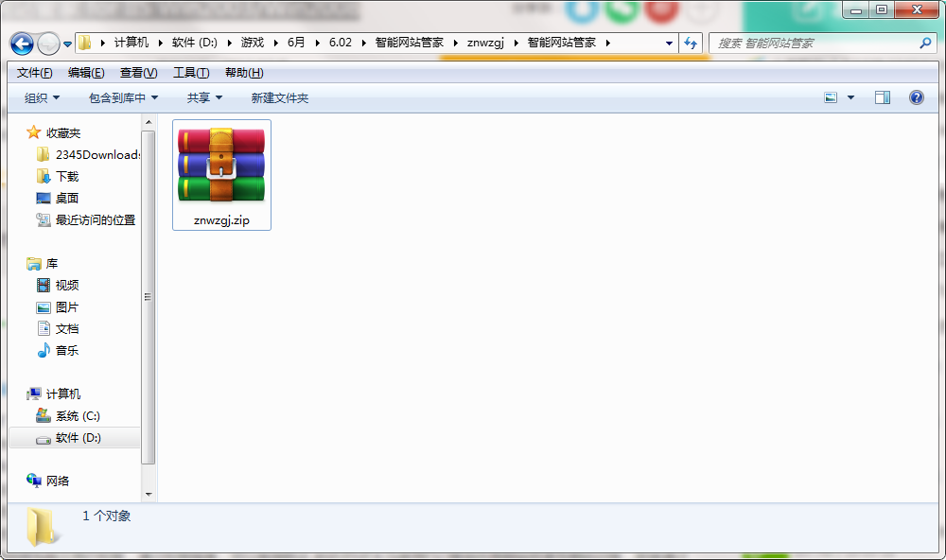
Task: Open 最近访问的位置 in favorites
Action: pyautogui.click(x=96, y=219)
